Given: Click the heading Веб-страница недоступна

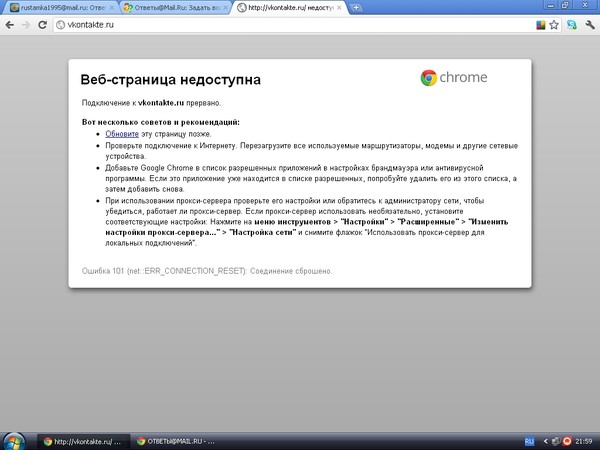Looking at the screenshot, I should (x=171, y=80).
